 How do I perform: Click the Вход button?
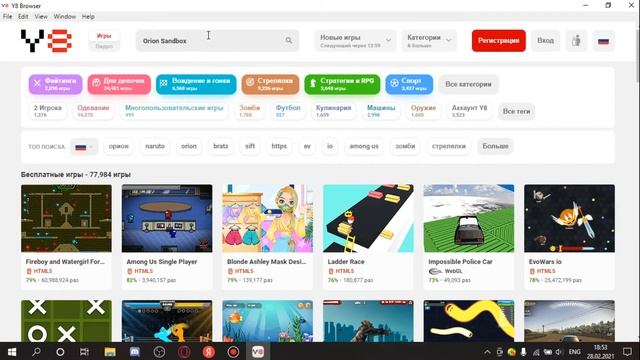545,40
